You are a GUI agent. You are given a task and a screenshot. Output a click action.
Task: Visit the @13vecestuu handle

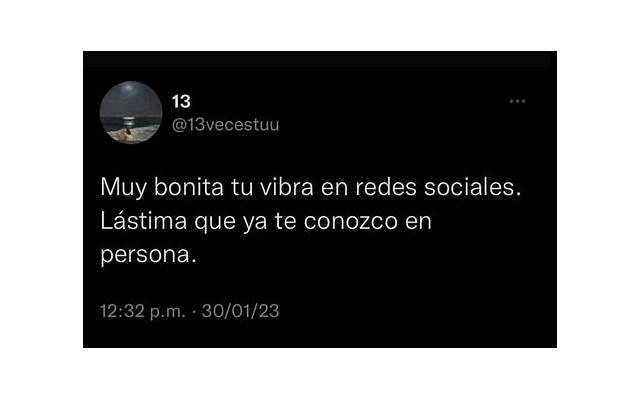tap(225, 124)
